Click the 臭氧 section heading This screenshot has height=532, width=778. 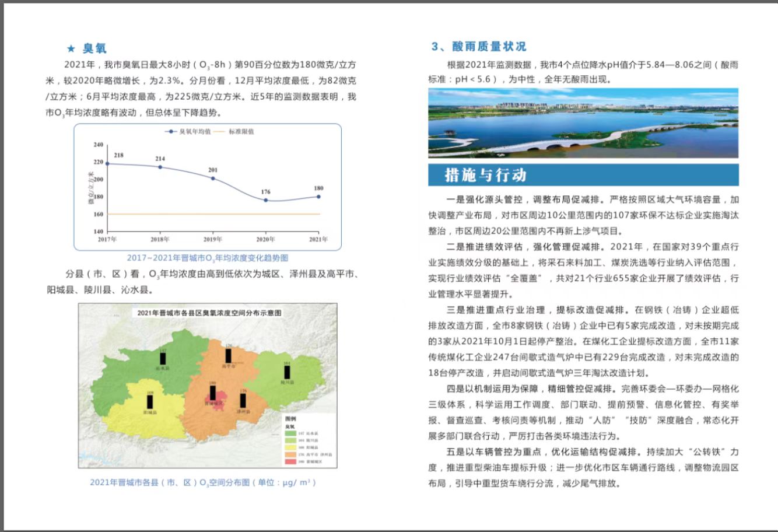(x=94, y=48)
